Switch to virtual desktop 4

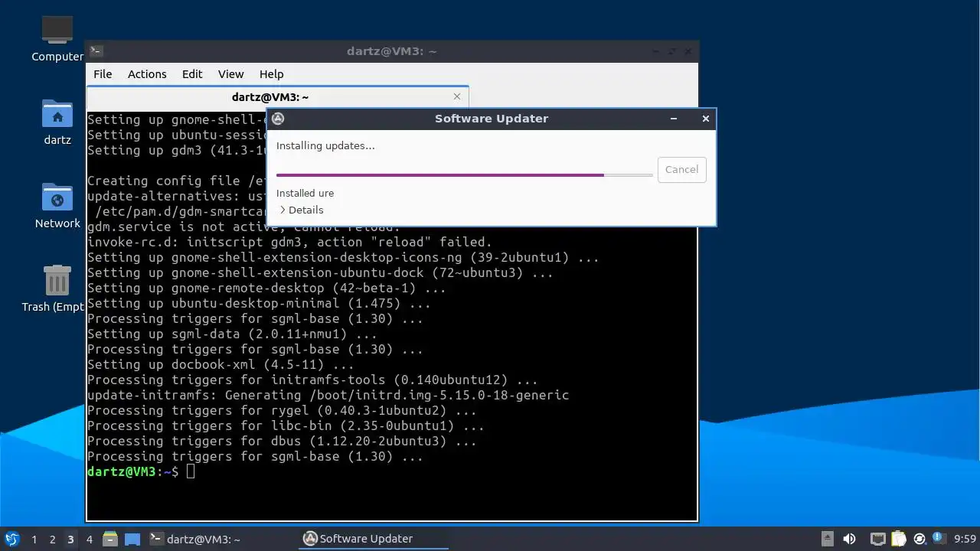tap(89, 540)
